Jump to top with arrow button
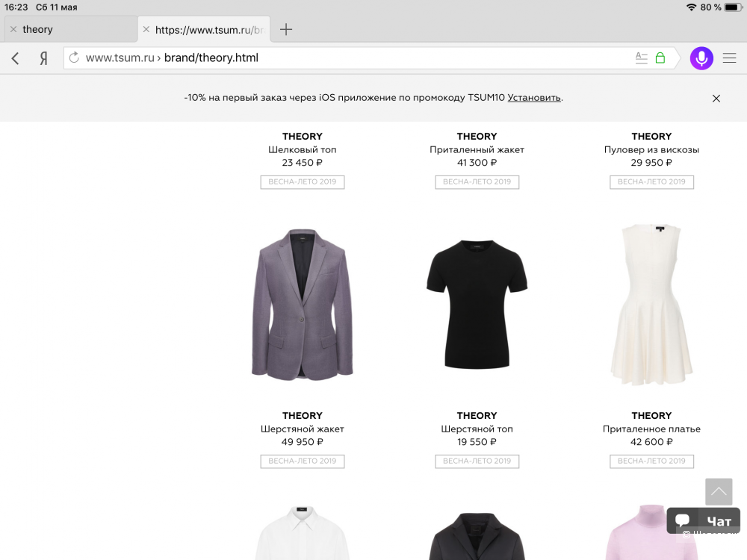The image size is (747, 560). click(719, 492)
